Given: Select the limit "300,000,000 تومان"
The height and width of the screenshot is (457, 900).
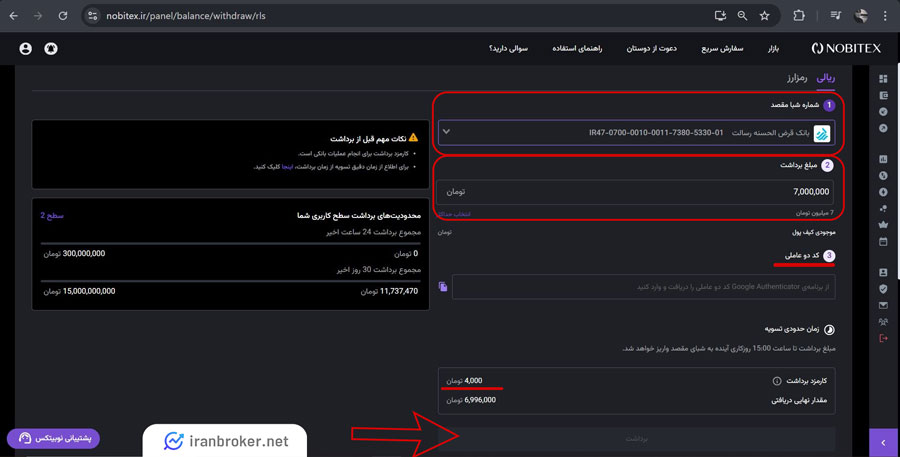Looking at the screenshot, I should click(x=74, y=253).
